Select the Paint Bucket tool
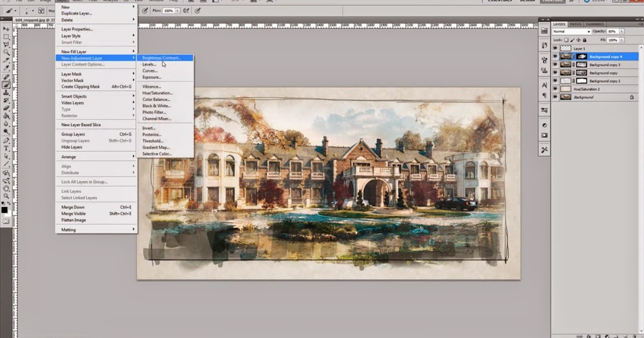644x338 pixels. (x=6, y=115)
